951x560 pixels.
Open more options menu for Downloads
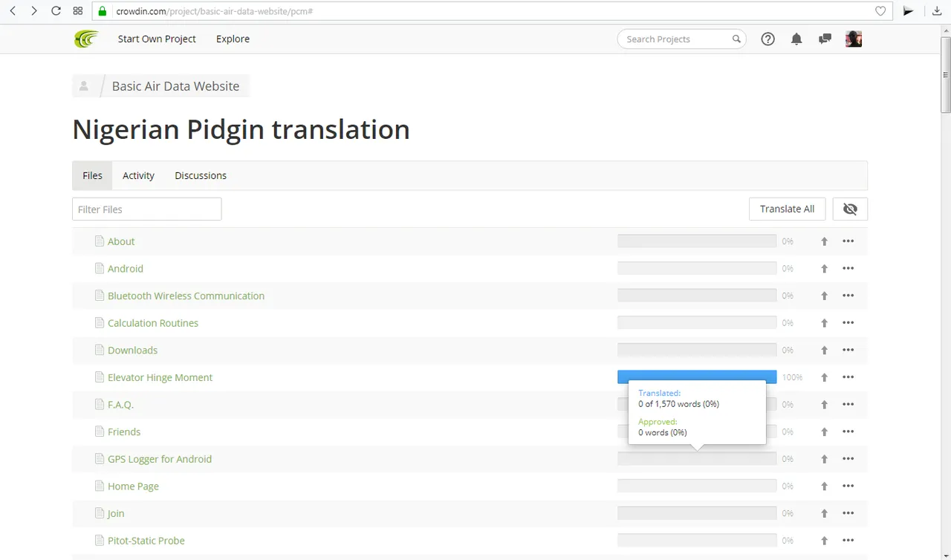click(x=848, y=350)
